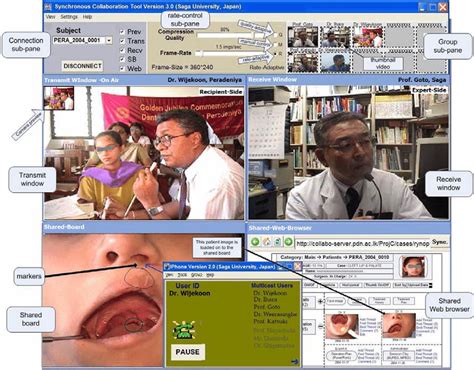Select Dr. Weerasinghe in Multicast Users list

(x=275, y=314)
